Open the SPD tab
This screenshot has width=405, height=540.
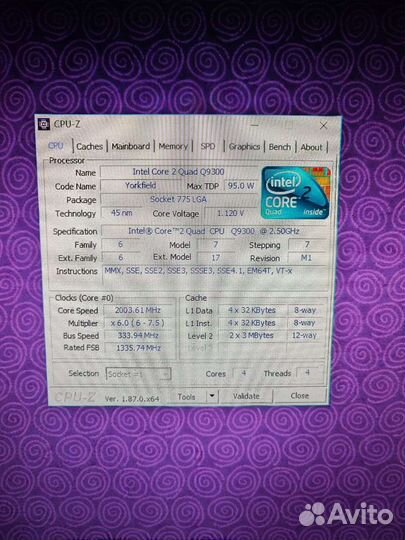(x=208, y=146)
